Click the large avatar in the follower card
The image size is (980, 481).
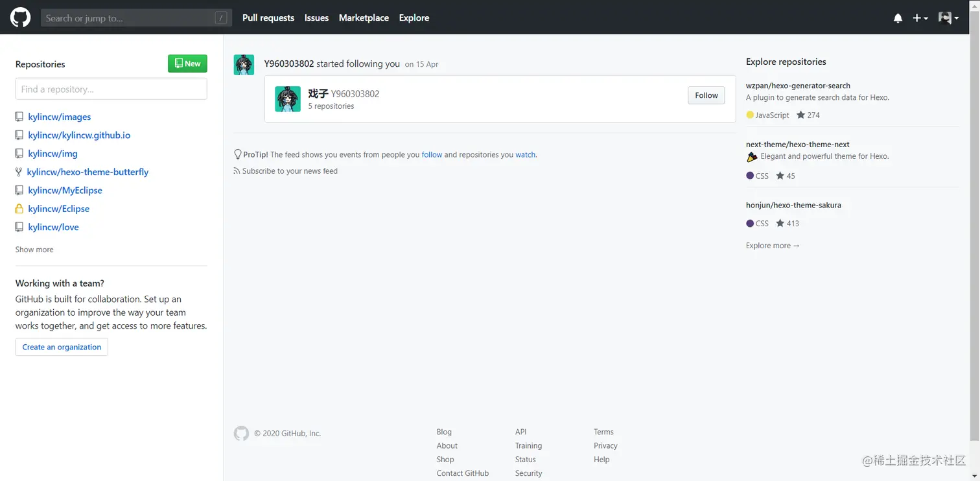[288, 99]
